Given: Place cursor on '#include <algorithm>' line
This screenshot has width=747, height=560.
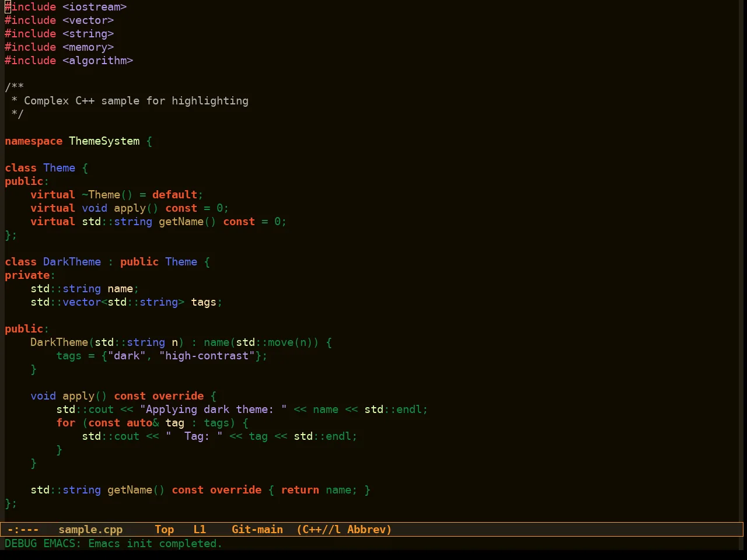Looking at the screenshot, I should 69,61.
